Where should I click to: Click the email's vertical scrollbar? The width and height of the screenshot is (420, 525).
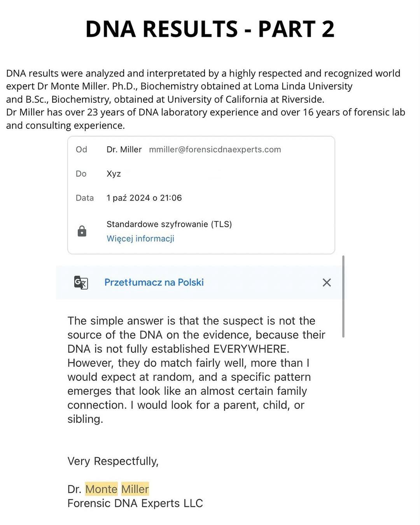tap(343, 296)
